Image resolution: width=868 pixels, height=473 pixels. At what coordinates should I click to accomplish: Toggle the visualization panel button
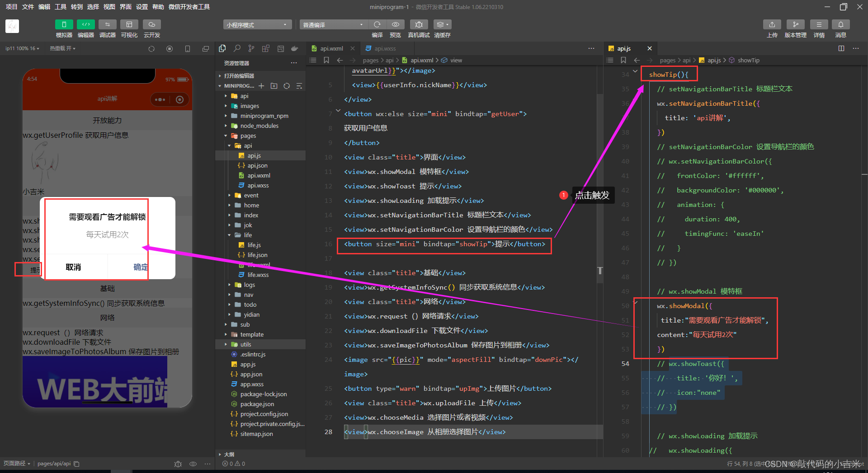[129, 24]
